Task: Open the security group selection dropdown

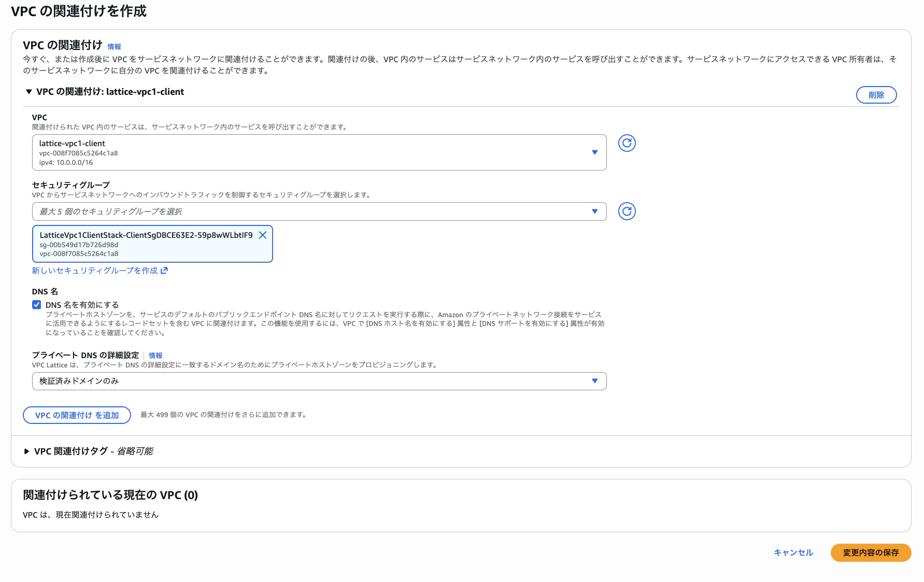Action: tap(319, 211)
